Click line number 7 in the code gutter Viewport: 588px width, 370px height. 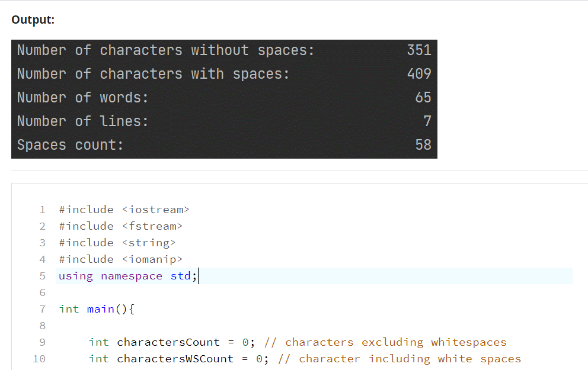coord(42,308)
